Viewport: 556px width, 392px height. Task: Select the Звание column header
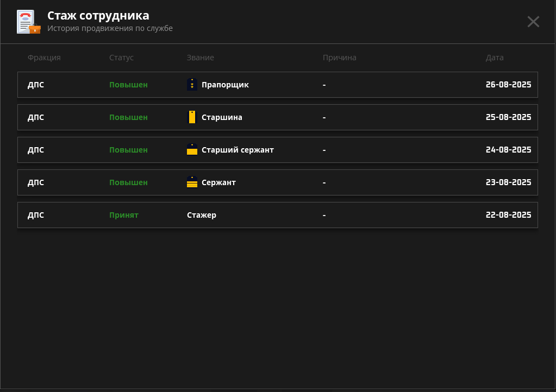coord(201,58)
